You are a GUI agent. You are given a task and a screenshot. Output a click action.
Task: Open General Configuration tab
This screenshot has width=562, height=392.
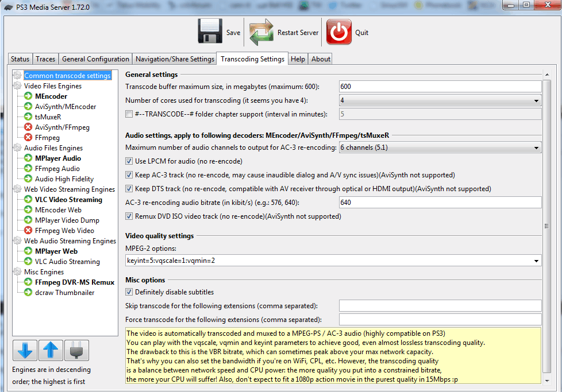pyautogui.click(x=96, y=59)
